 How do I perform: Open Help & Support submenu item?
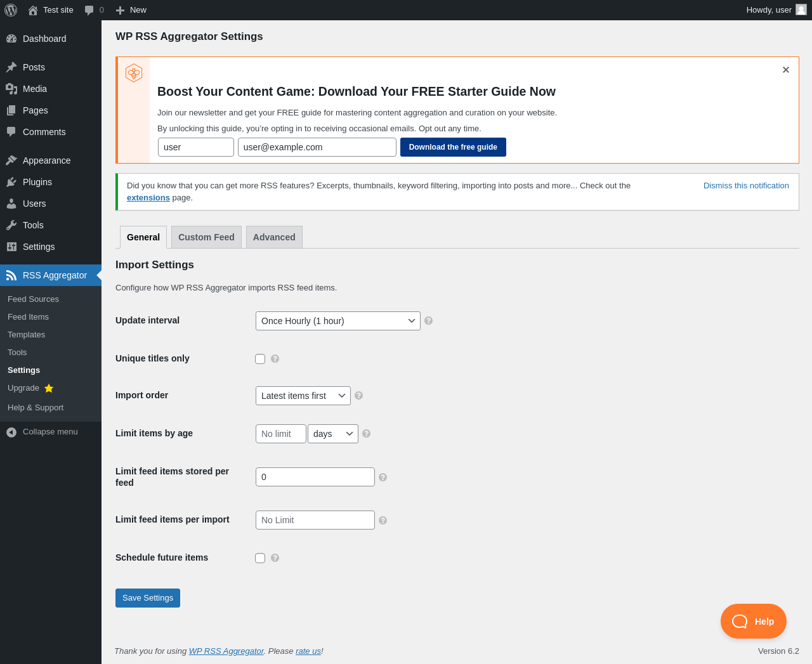[36, 408]
